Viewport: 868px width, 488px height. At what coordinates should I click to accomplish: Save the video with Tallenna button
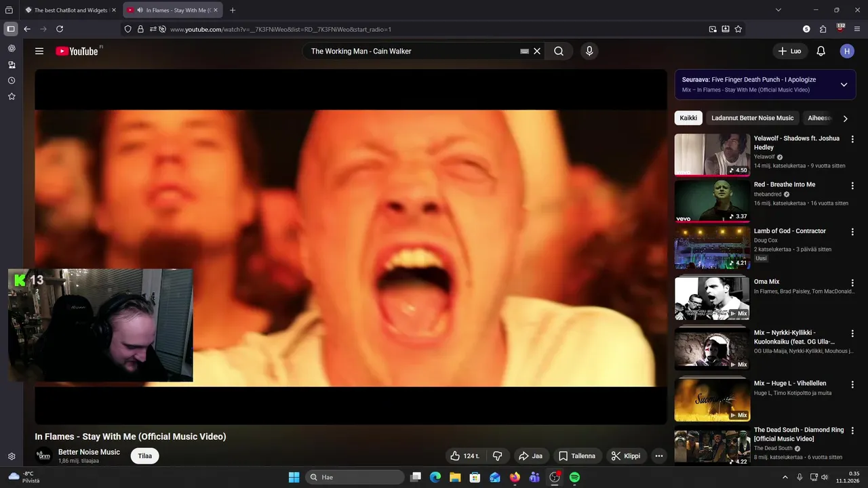[x=577, y=456]
